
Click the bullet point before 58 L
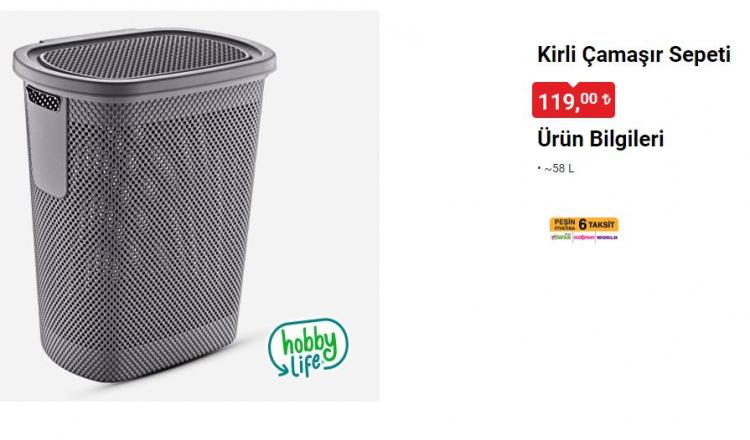tap(539, 168)
